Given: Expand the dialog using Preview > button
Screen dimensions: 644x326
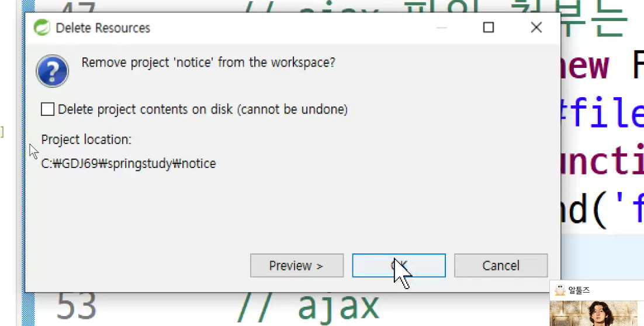Looking at the screenshot, I should point(296,266).
